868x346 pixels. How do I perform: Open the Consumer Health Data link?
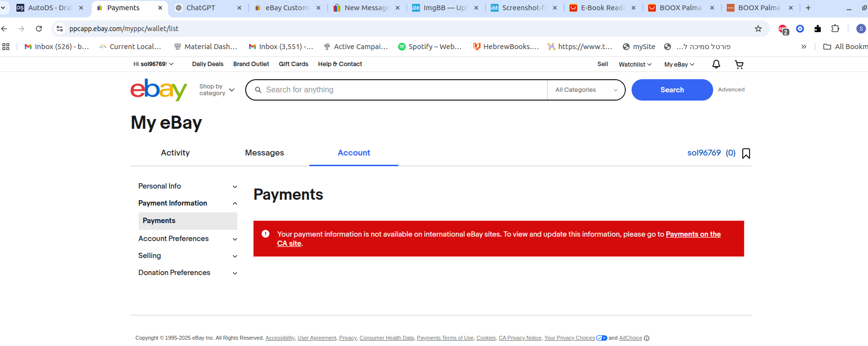click(387, 338)
